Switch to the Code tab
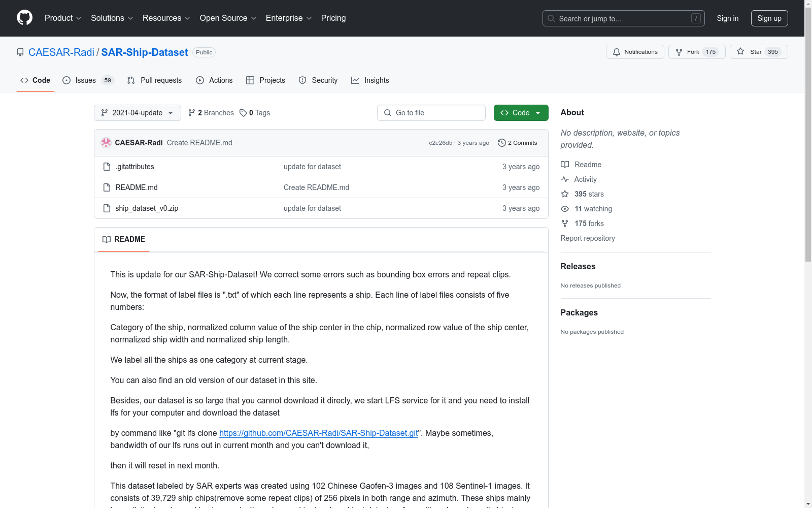 36,80
